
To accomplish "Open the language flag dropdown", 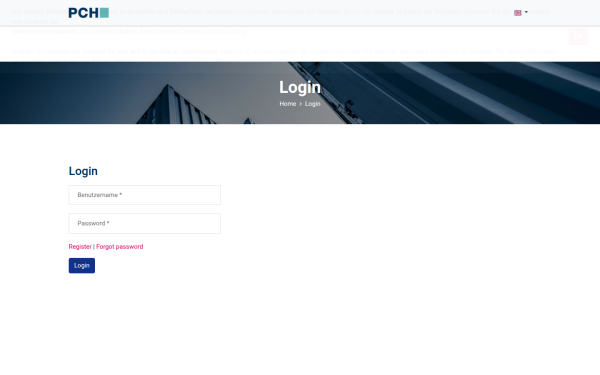I will point(521,13).
